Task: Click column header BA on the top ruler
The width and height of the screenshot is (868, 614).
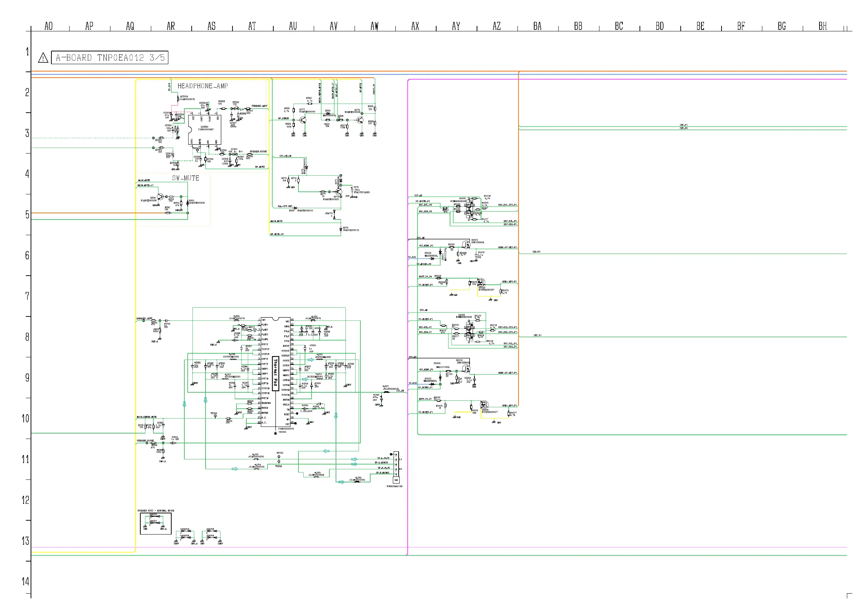Action: tap(537, 26)
